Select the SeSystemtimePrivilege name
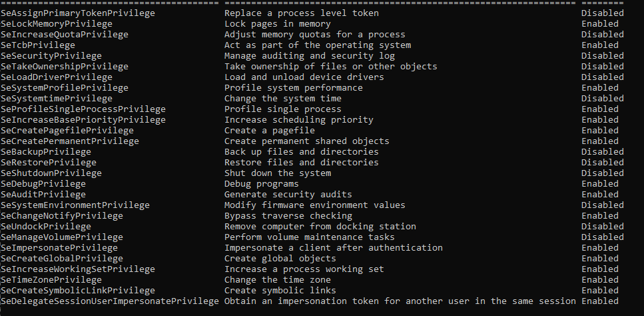Image resolution: width=644 pixels, height=316 pixels. [x=57, y=99]
